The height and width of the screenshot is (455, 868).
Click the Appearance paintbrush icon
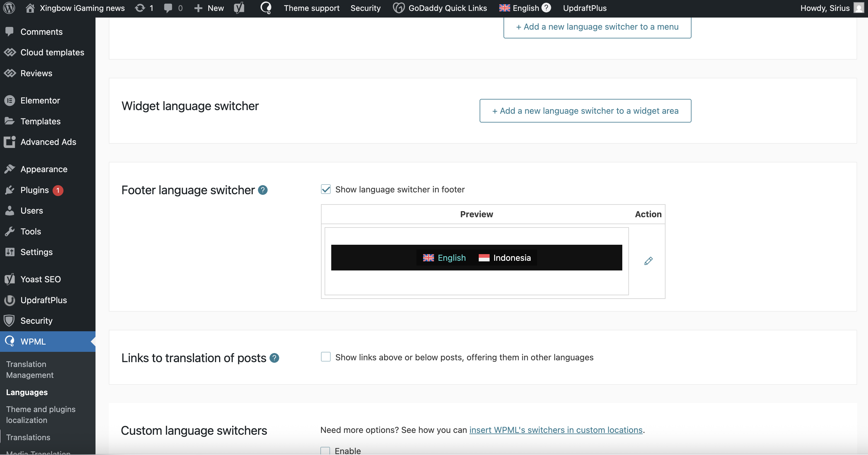[x=10, y=169]
